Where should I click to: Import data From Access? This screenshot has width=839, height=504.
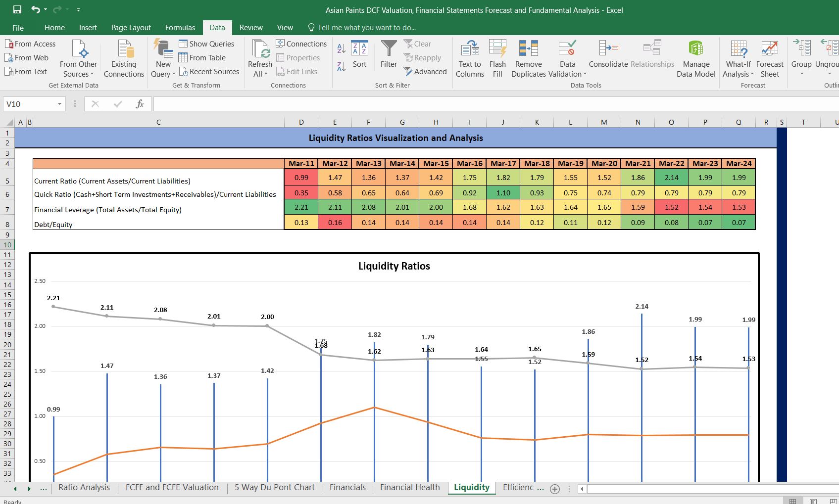[x=30, y=44]
